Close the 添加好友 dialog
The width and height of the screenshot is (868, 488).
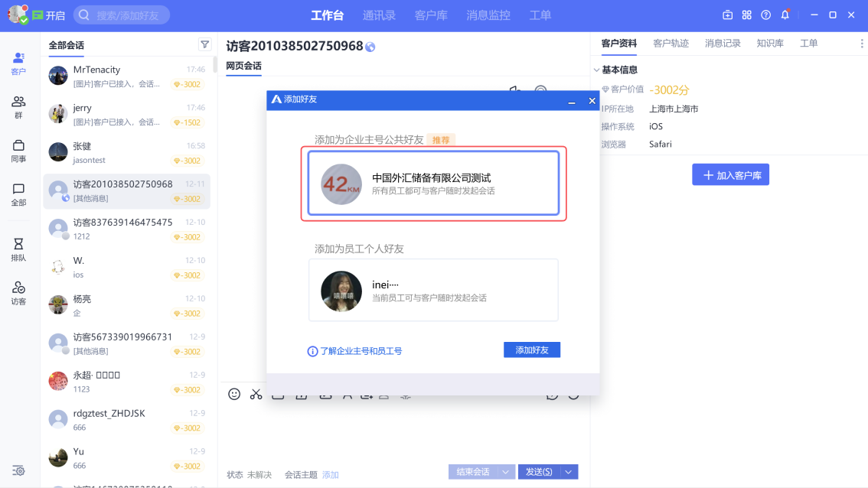[x=592, y=101]
